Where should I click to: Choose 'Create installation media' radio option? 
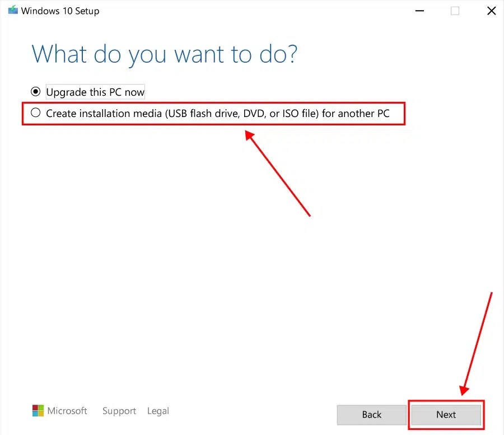pyautogui.click(x=36, y=113)
